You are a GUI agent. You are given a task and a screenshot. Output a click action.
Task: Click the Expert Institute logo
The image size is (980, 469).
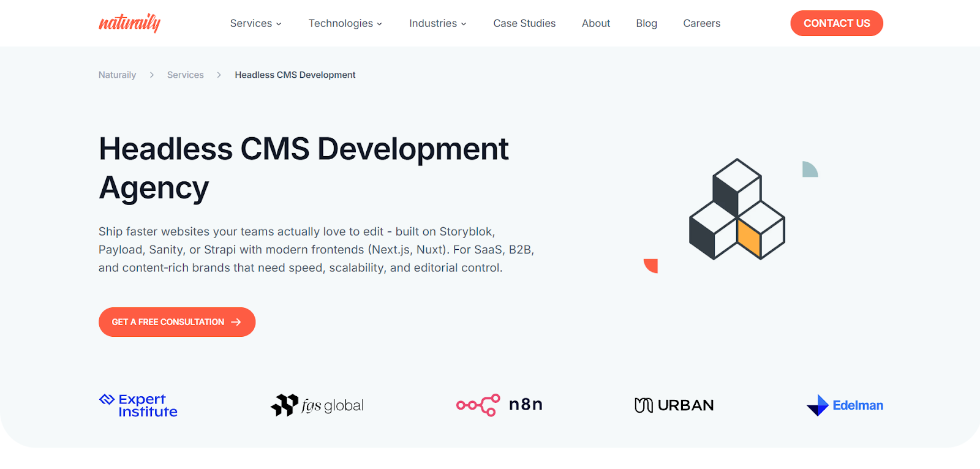[x=138, y=405]
